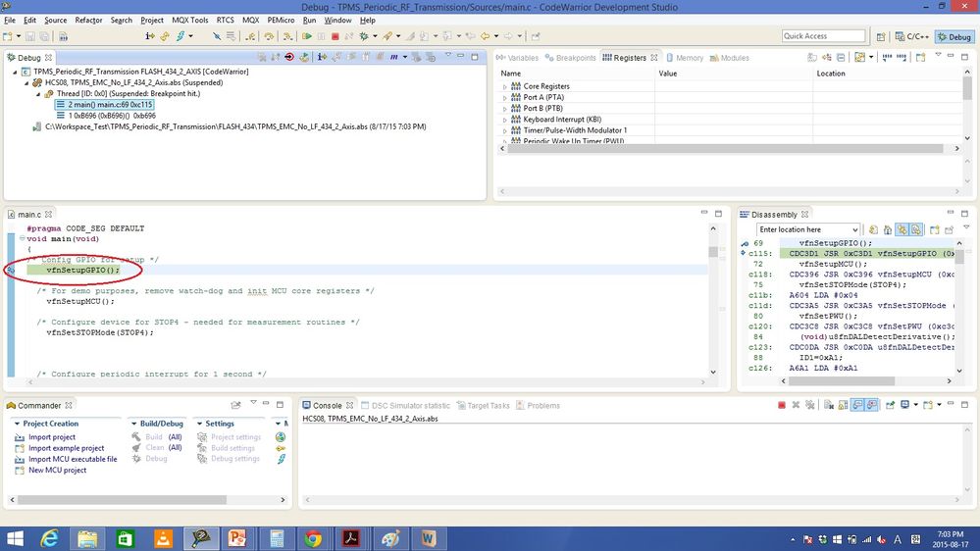
Task: Toggle Show Source in Disassembly view
Action: click(915, 229)
